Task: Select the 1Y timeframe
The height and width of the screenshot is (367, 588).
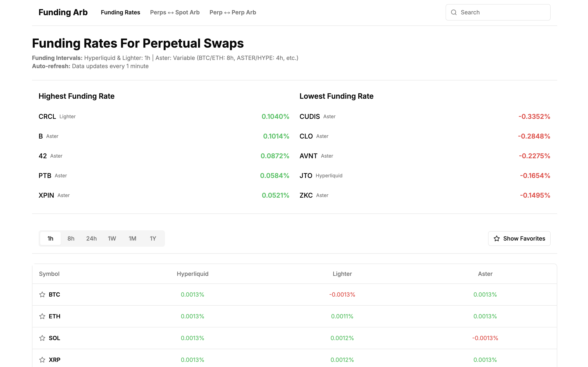Action: [x=153, y=238]
